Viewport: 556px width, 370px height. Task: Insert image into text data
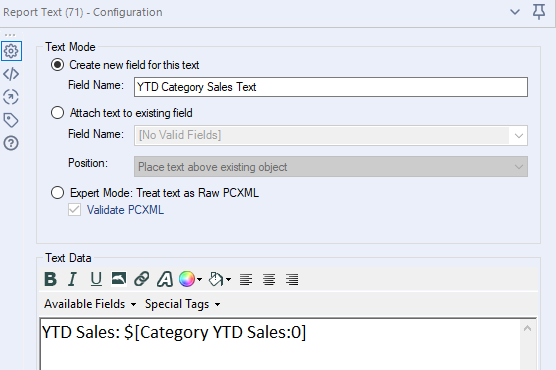pos(118,278)
